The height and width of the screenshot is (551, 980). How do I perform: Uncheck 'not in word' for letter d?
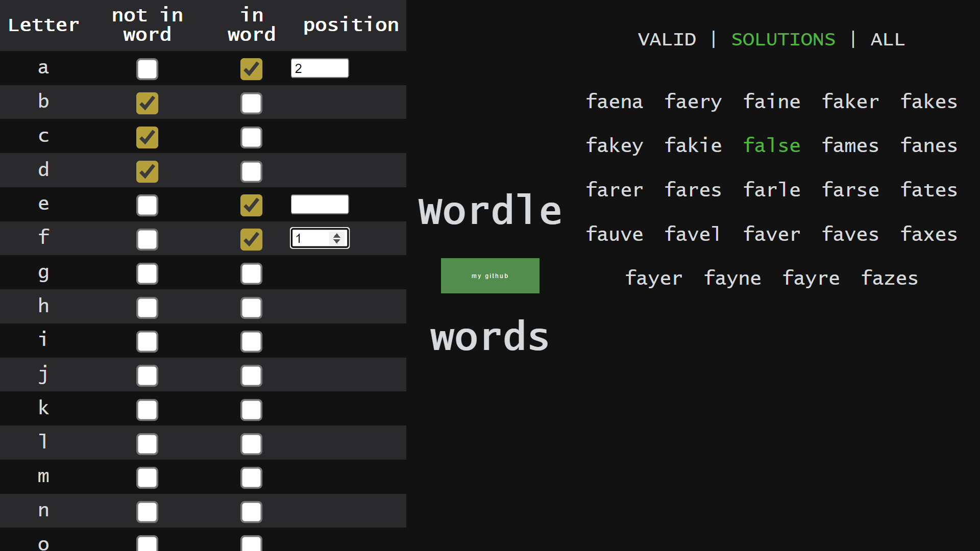tap(147, 171)
